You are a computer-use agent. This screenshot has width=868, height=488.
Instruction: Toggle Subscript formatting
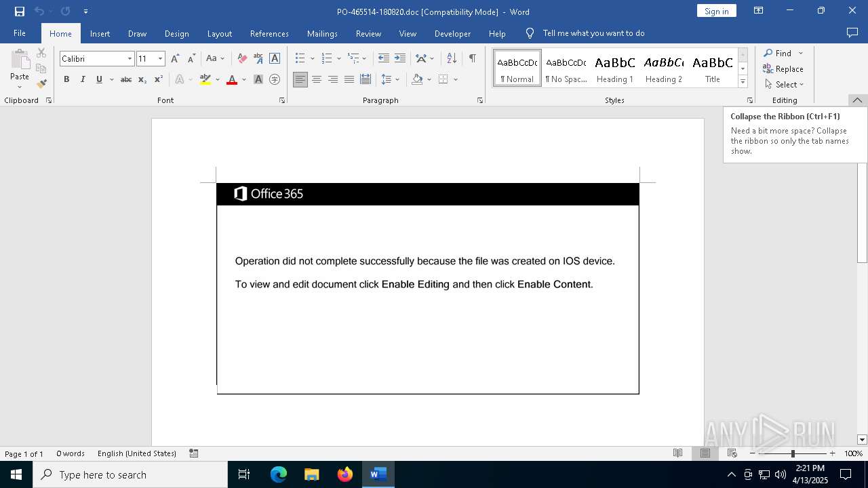(142, 79)
